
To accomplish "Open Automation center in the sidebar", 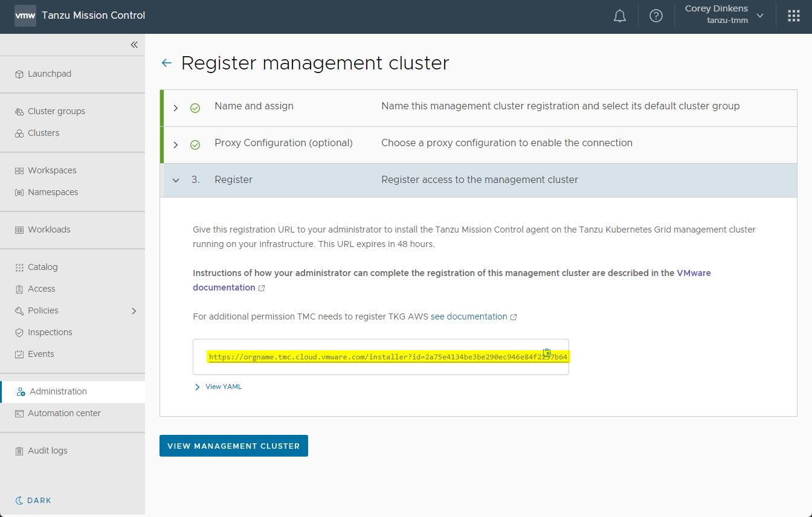I will [x=64, y=413].
